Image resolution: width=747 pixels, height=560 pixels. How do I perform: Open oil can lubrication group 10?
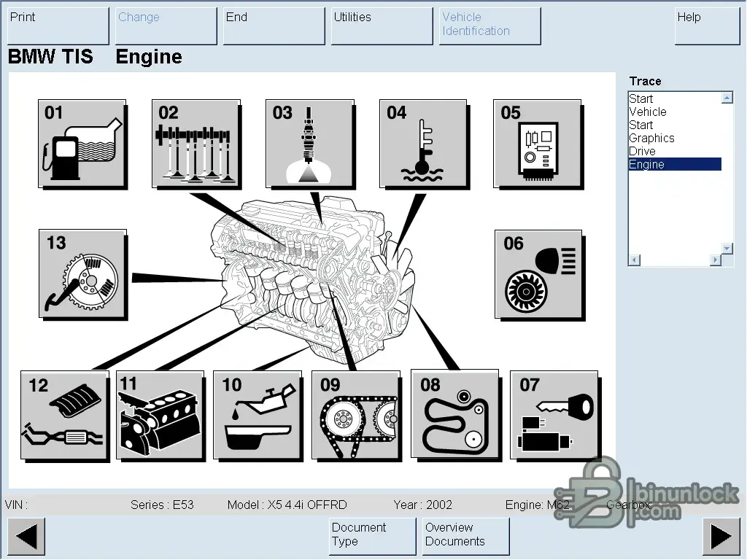click(x=258, y=416)
